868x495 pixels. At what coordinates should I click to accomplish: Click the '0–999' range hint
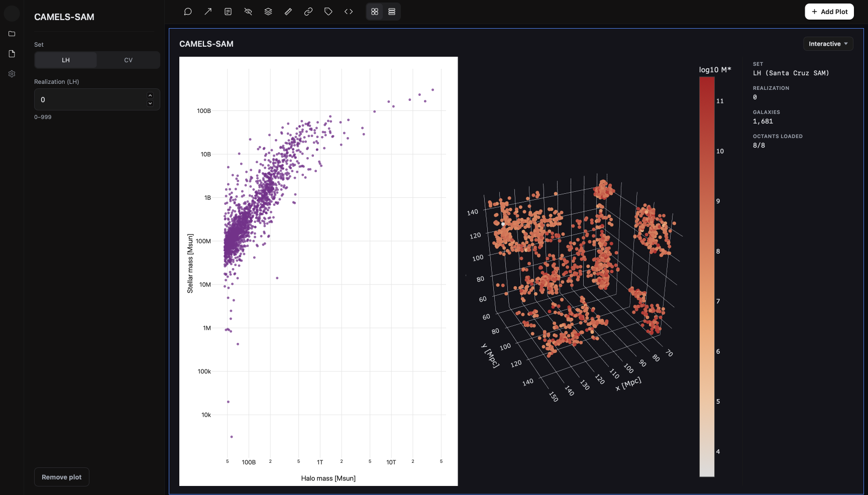(x=43, y=117)
